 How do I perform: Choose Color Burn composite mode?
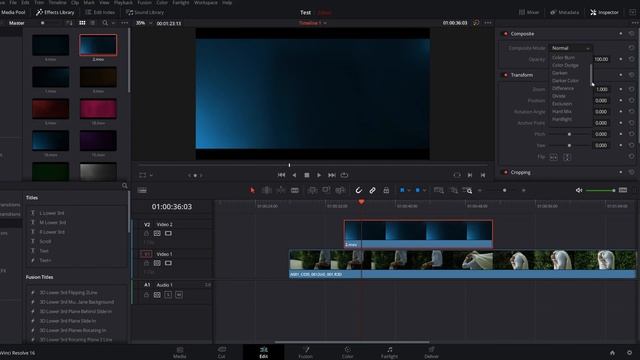(563, 58)
